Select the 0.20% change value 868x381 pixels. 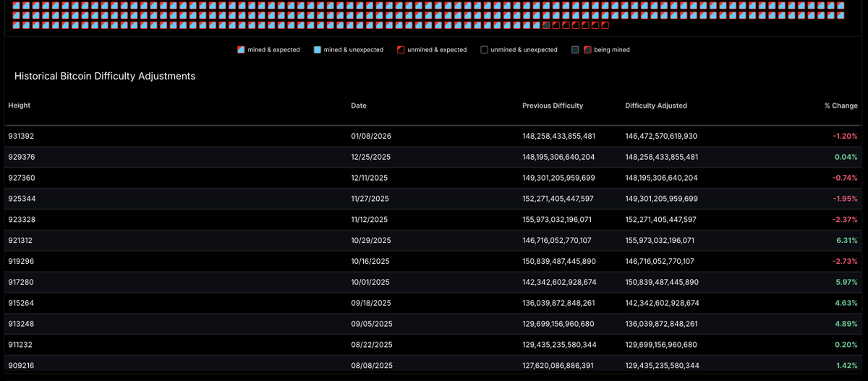click(846, 345)
